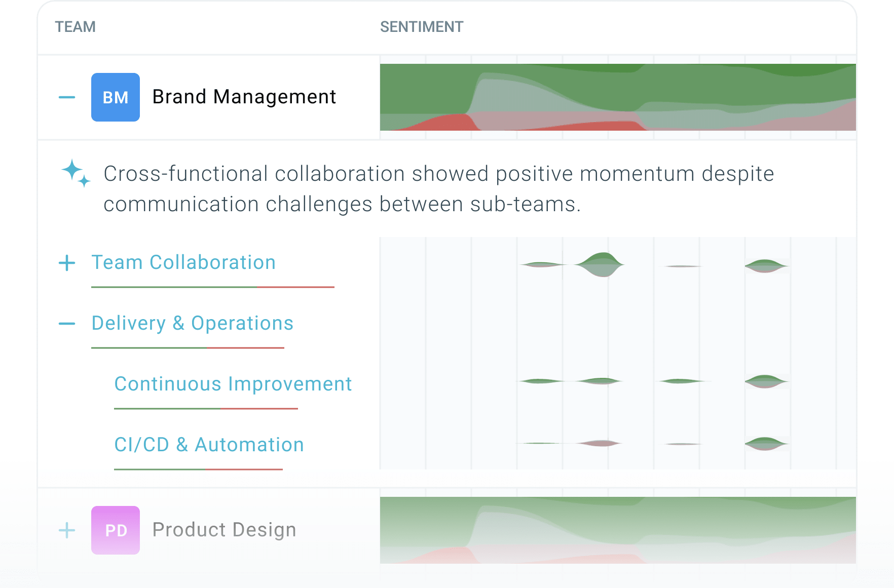This screenshot has height=588, width=894.
Task: Click the largest Team Collaboration sentiment blob
Action: click(x=600, y=264)
